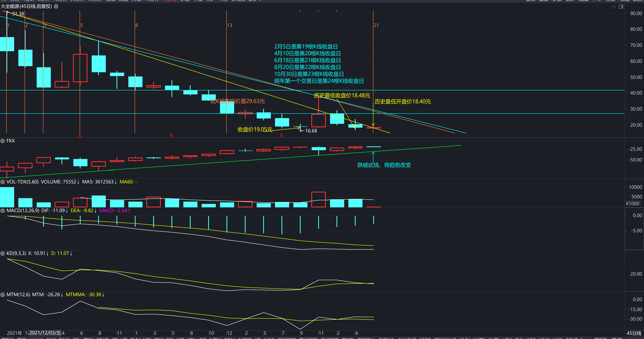Open the VOL-TDX indicator panel menu

[3, 182]
